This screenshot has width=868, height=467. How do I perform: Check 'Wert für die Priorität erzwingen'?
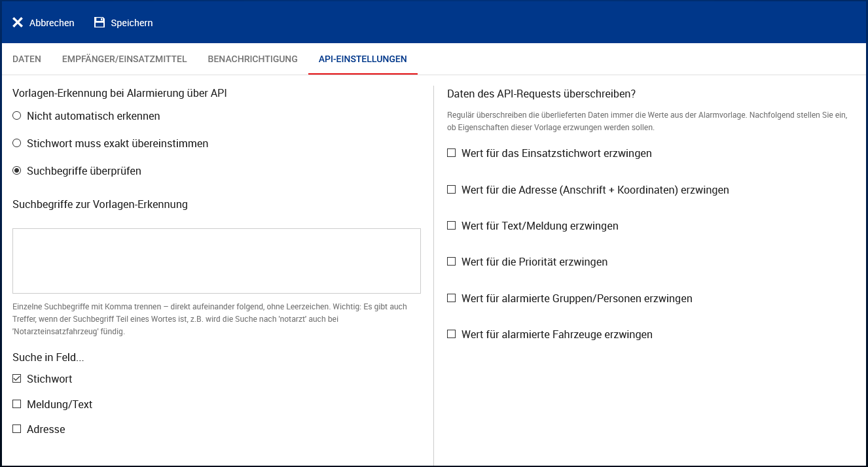click(451, 262)
